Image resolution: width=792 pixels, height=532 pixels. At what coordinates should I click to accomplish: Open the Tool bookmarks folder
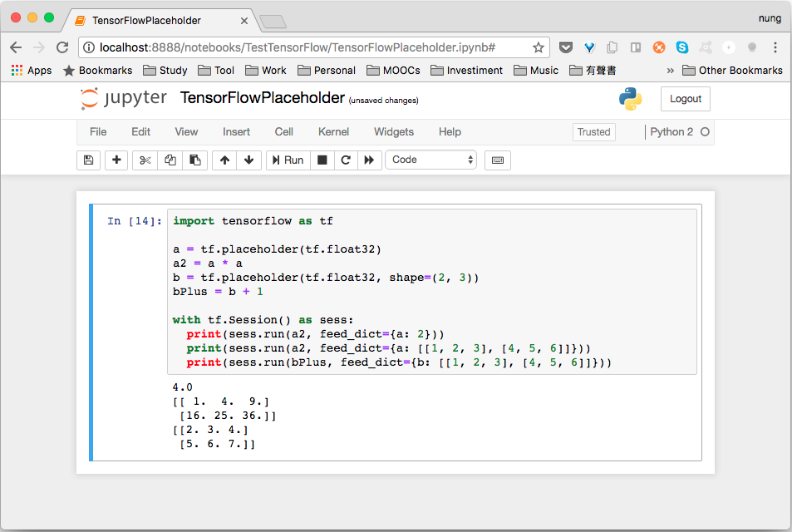click(x=216, y=70)
